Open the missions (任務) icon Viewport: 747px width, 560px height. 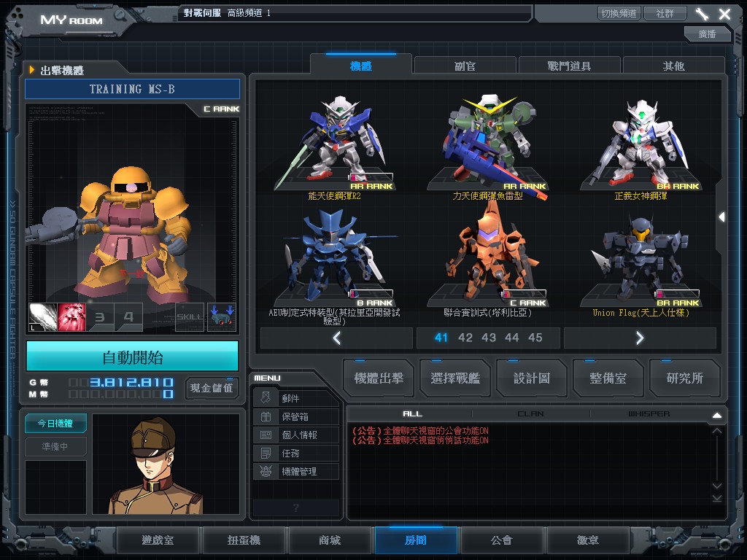click(266, 453)
